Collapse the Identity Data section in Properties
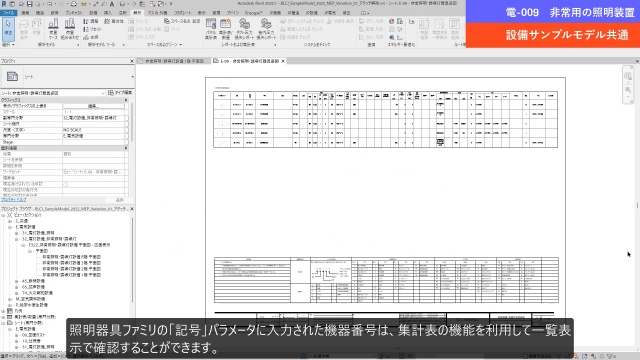This screenshot has width=640, height=360. tap(126, 148)
